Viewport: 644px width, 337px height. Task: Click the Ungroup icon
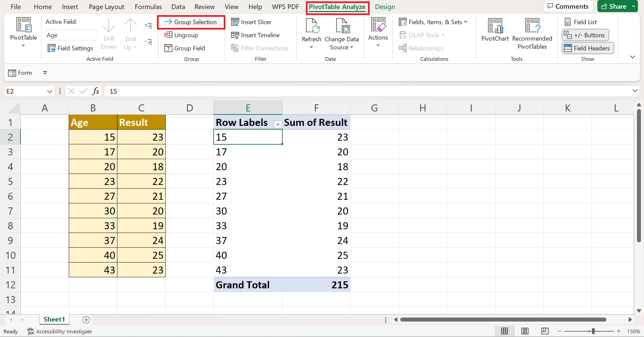click(x=168, y=35)
